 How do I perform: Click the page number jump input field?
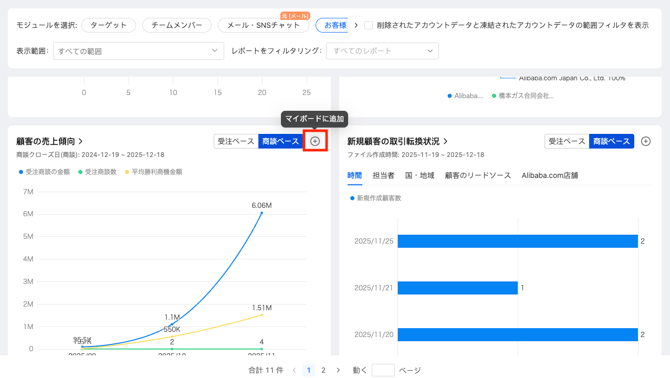[383, 370]
